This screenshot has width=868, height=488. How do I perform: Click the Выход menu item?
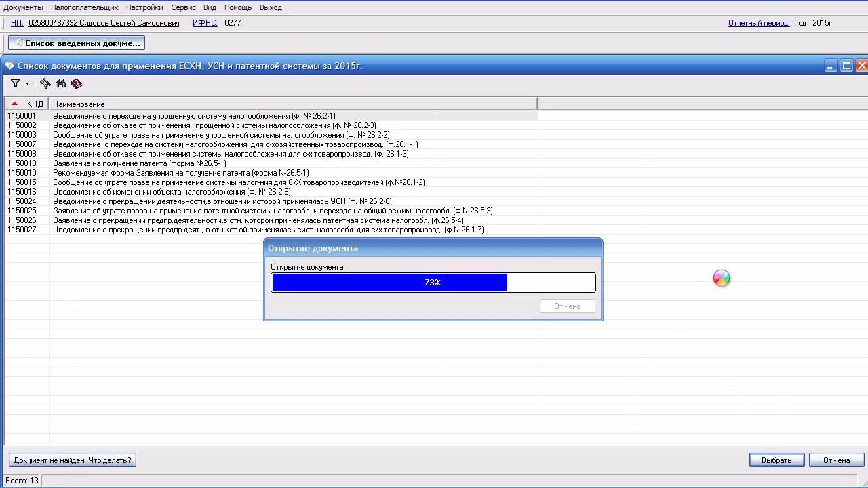(271, 7)
